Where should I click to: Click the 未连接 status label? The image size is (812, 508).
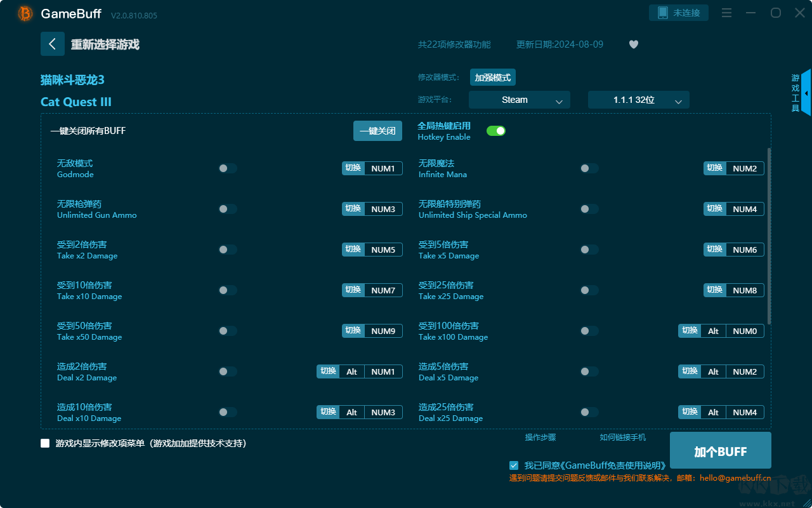[687, 13]
